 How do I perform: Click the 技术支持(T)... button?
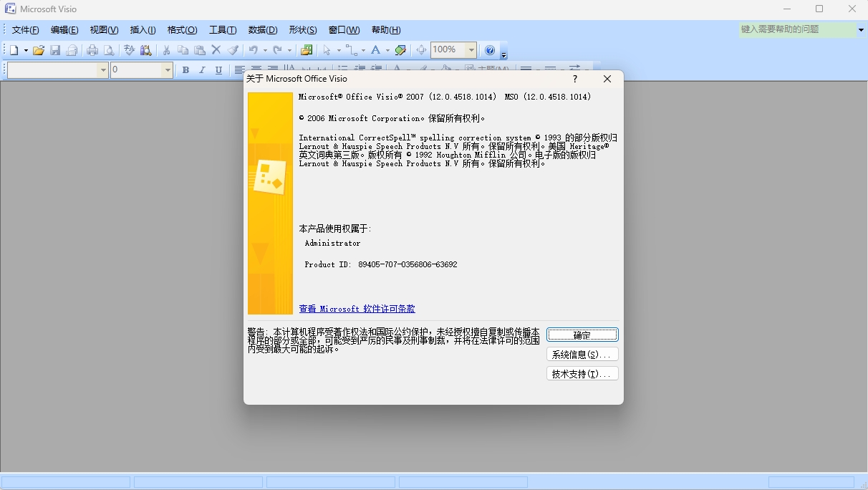[x=582, y=374]
